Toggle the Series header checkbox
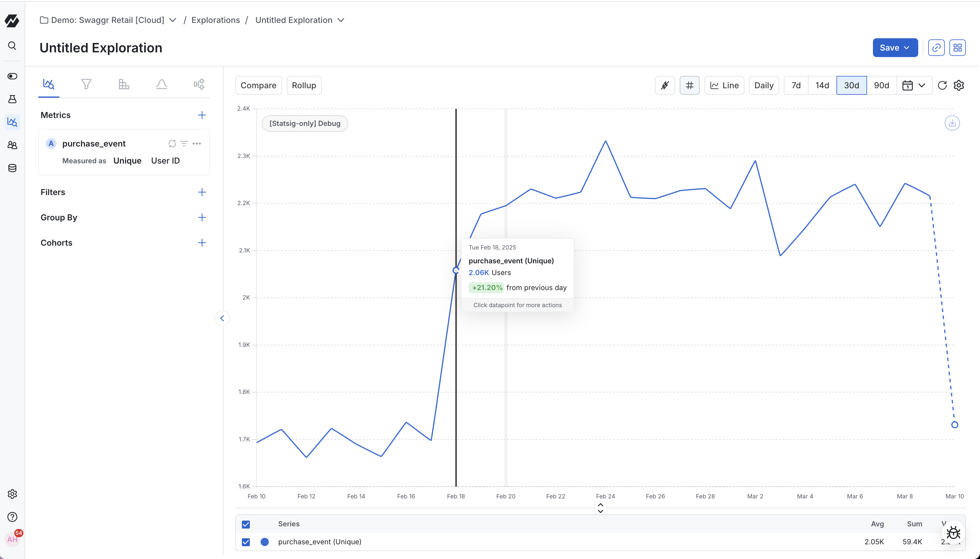Image resolution: width=980 pixels, height=559 pixels. click(246, 524)
